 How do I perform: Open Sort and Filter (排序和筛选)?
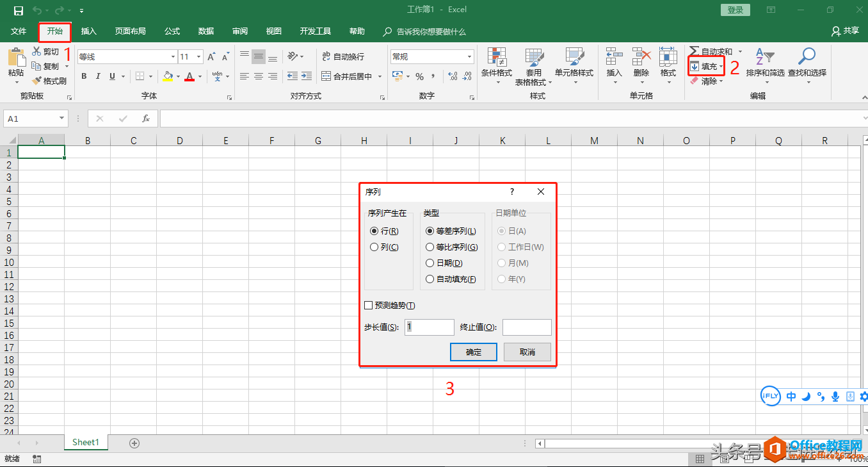[x=765, y=66]
